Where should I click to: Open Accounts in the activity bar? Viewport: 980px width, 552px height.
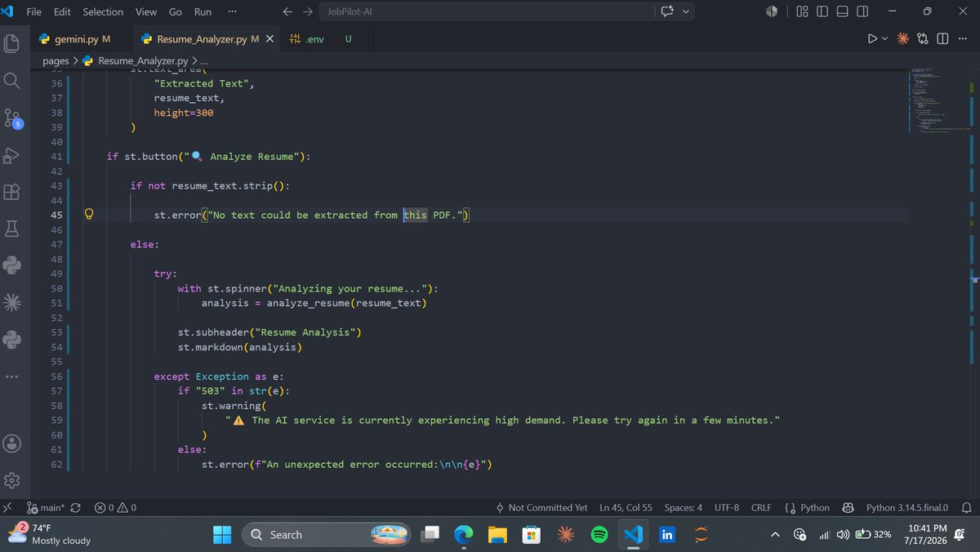11,443
